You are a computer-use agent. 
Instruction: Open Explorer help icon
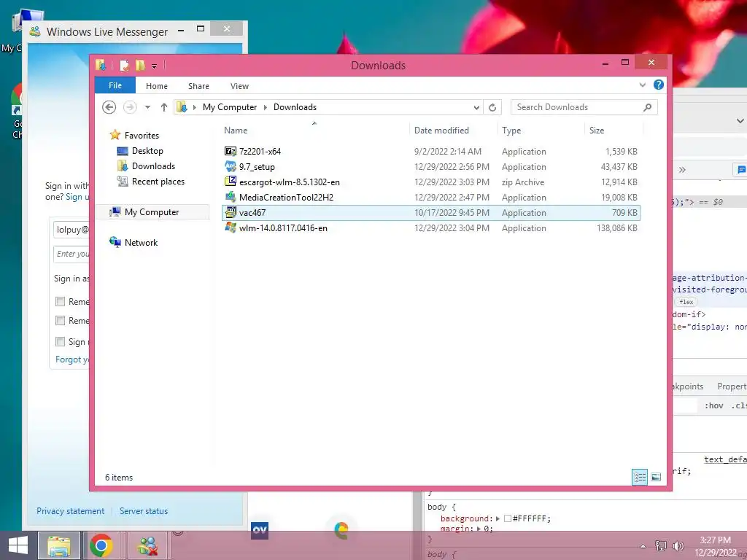coord(659,85)
